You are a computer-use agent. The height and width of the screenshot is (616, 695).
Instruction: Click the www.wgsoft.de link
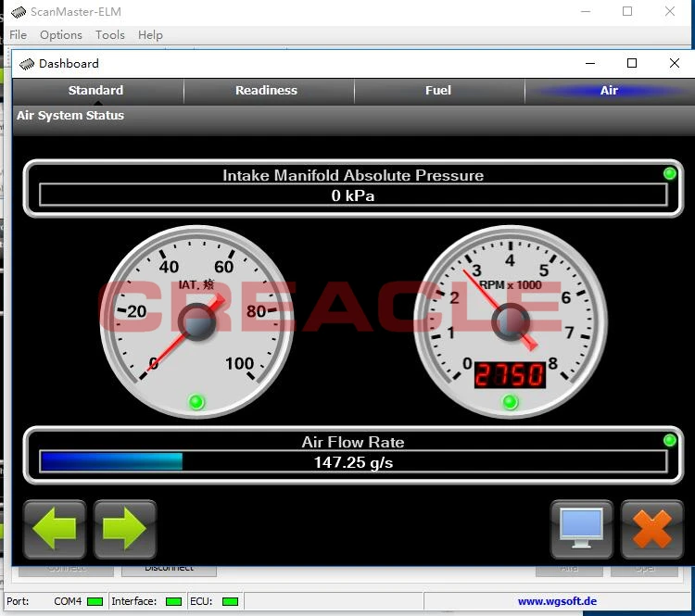(x=557, y=601)
